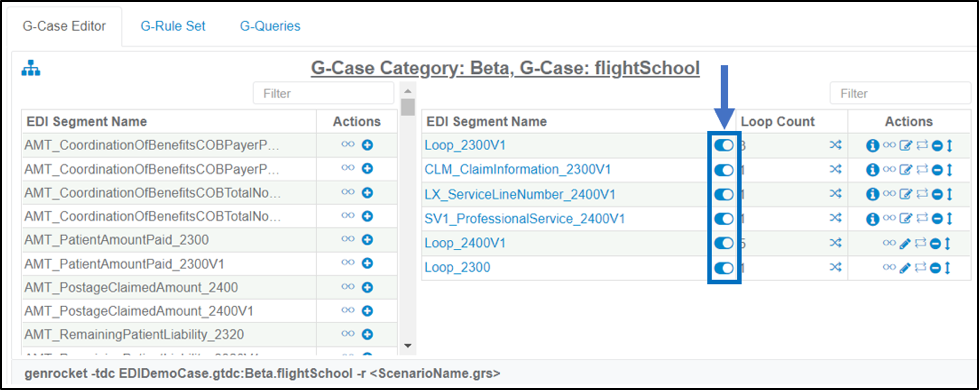The height and width of the screenshot is (390, 979).
Task: Switch to the G-Rule Set tab
Action: [173, 26]
